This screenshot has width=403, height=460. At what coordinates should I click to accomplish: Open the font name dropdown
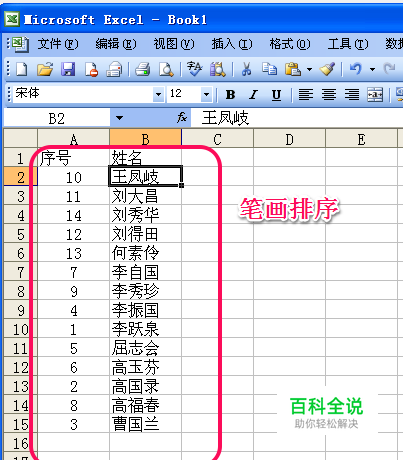(159, 95)
